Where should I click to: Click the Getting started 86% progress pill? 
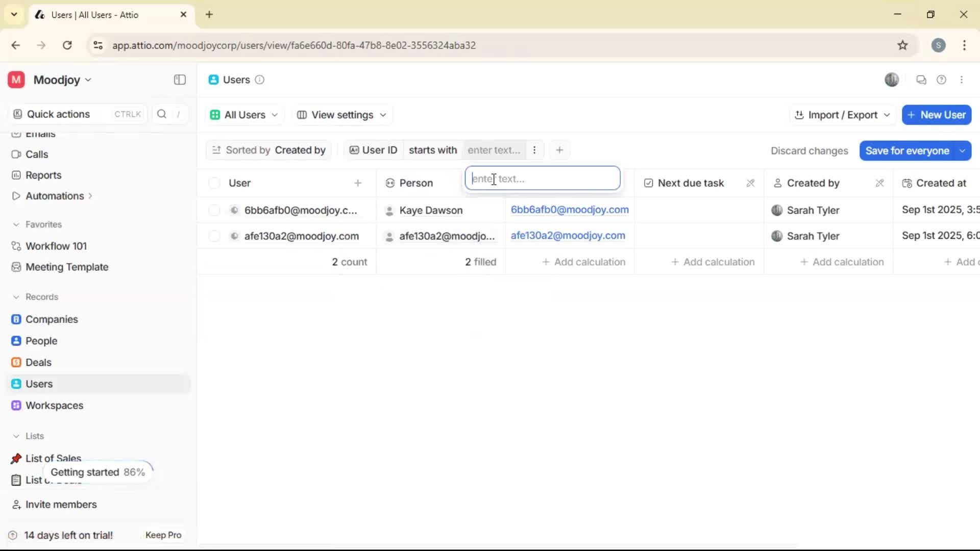click(x=97, y=472)
